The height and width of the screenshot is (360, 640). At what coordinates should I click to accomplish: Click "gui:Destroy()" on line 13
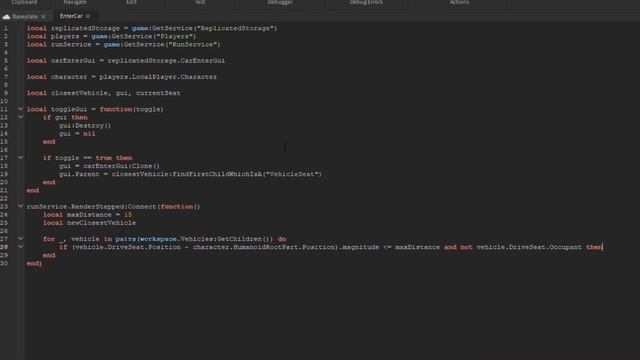tap(85, 125)
